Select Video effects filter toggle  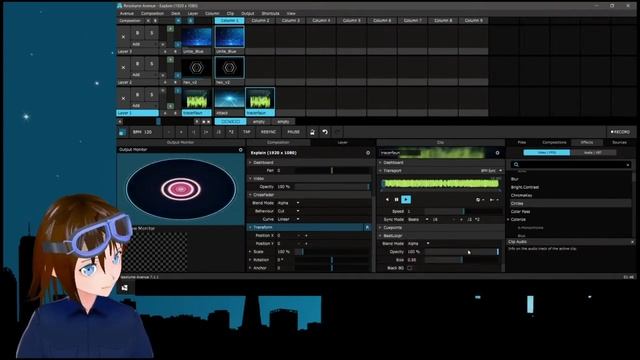click(x=547, y=153)
